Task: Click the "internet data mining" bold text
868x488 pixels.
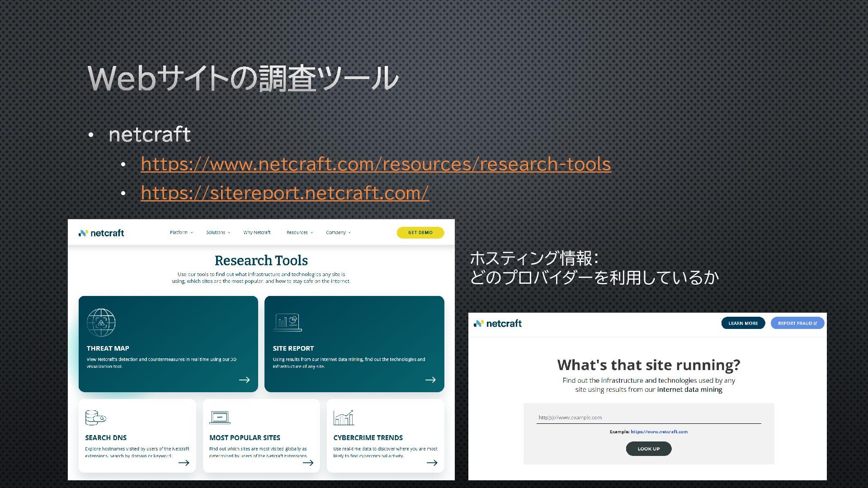Action: (689, 389)
